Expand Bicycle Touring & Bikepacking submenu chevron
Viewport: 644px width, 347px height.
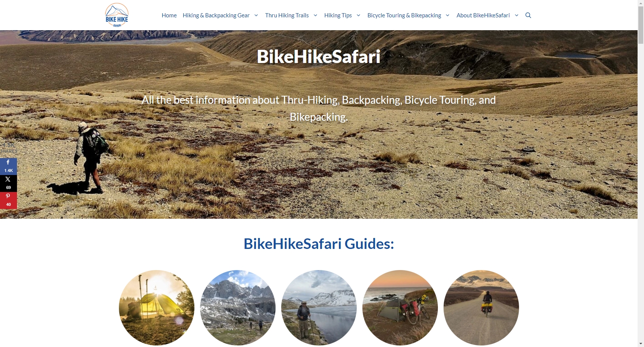[x=447, y=15]
